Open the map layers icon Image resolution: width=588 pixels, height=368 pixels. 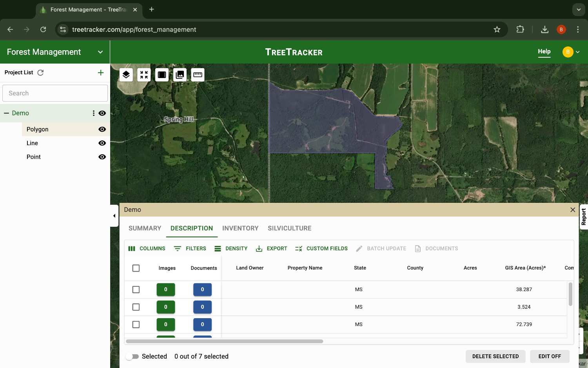click(x=126, y=75)
